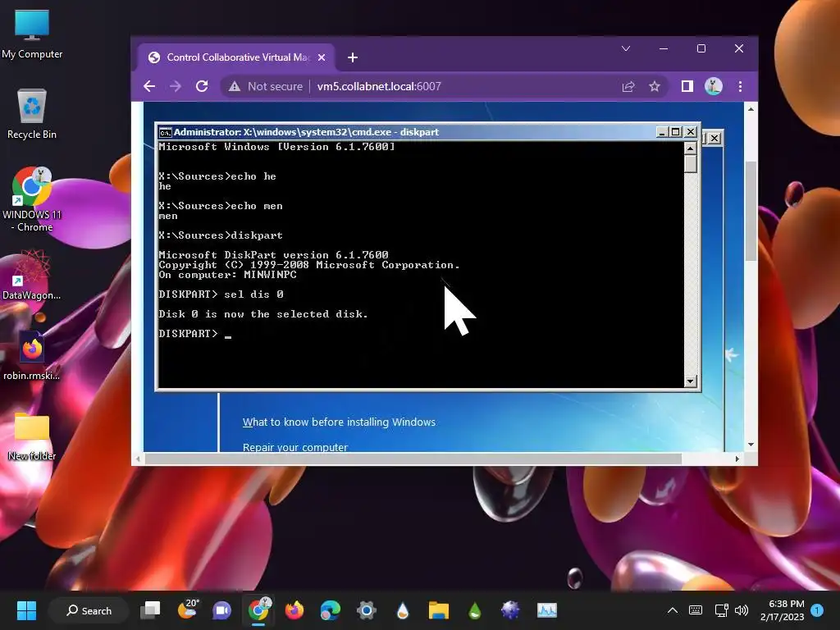Close the cmd.exe diskpart window

(x=691, y=132)
